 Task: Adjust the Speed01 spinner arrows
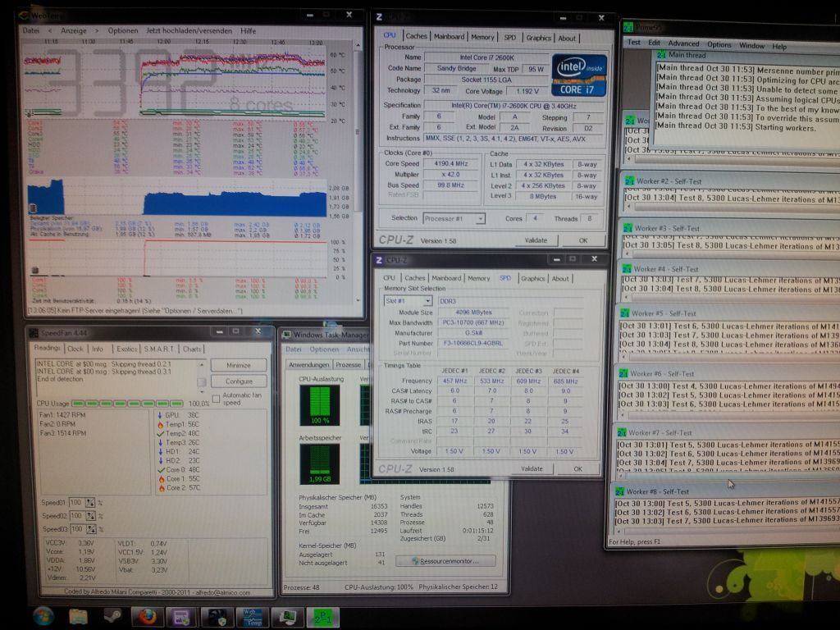click(90, 503)
